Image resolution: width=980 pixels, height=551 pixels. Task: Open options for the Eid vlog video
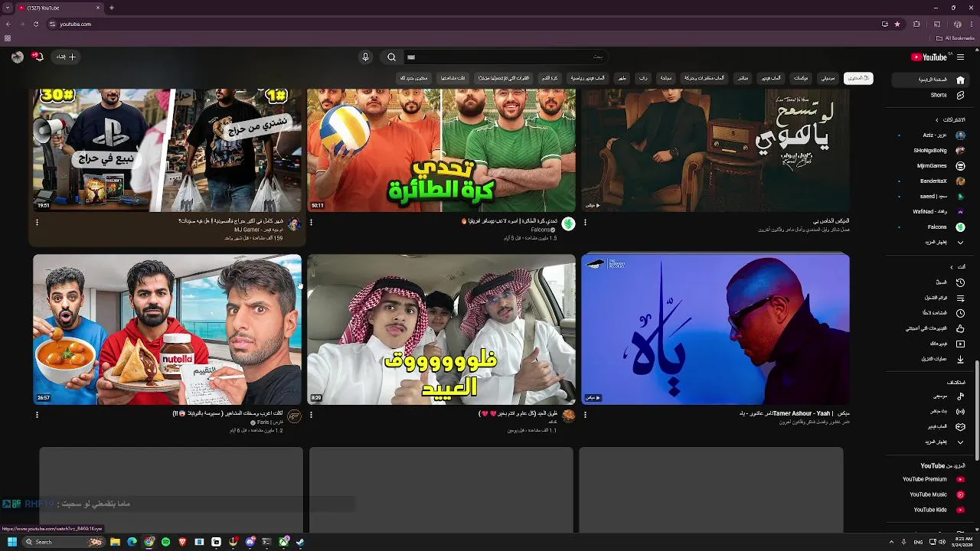(311, 415)
